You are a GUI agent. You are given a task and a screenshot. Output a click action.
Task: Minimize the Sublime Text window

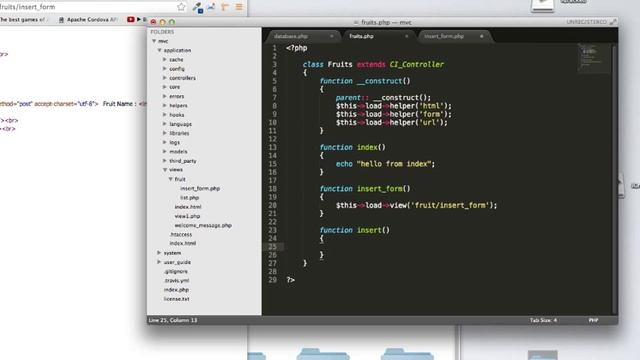coord(163,22)
